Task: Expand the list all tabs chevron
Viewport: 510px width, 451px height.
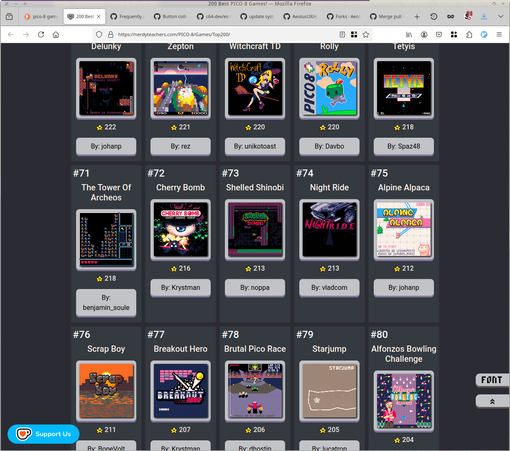Action: (500, 16)
